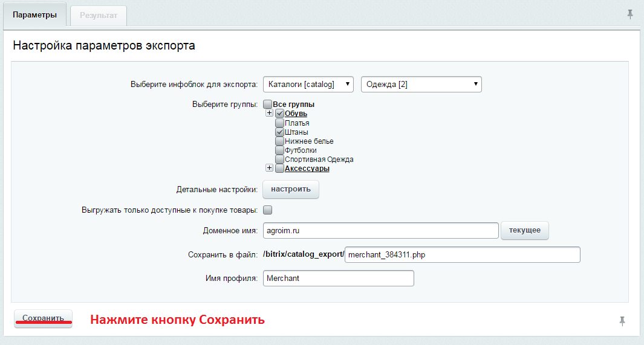The image size is (644, 345).
Task: Tick the Платья checkbox
Action: click(280, 123)
